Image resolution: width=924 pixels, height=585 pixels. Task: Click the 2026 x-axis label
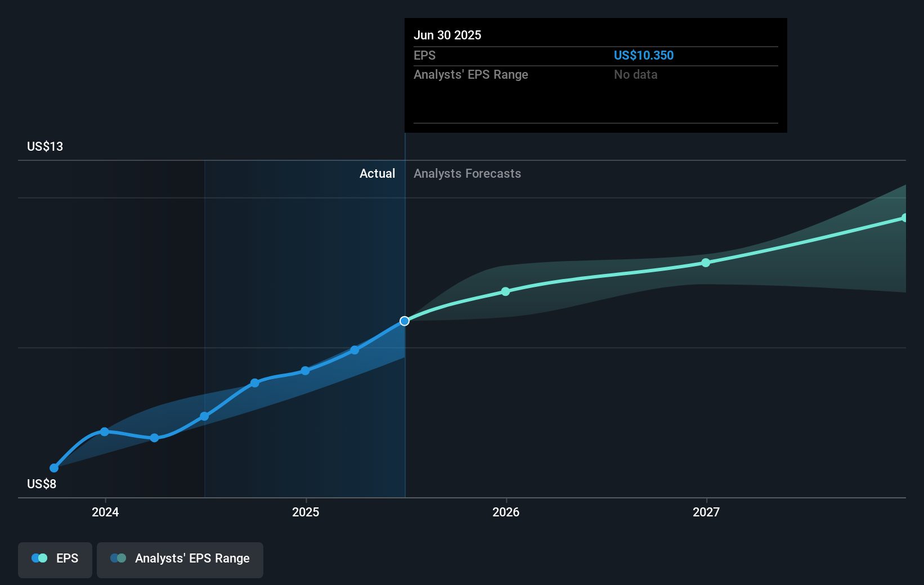pyautogui.click(x=506, y=512)
